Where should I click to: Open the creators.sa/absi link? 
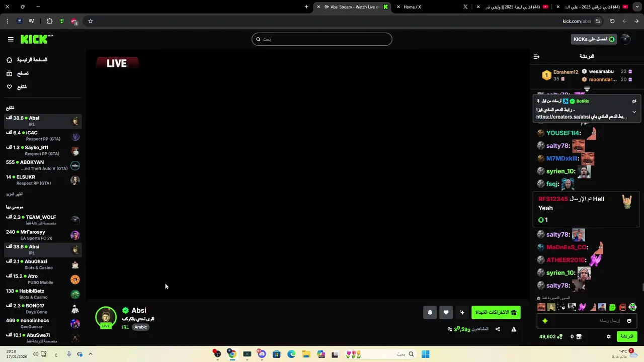[x=563, y=117]
